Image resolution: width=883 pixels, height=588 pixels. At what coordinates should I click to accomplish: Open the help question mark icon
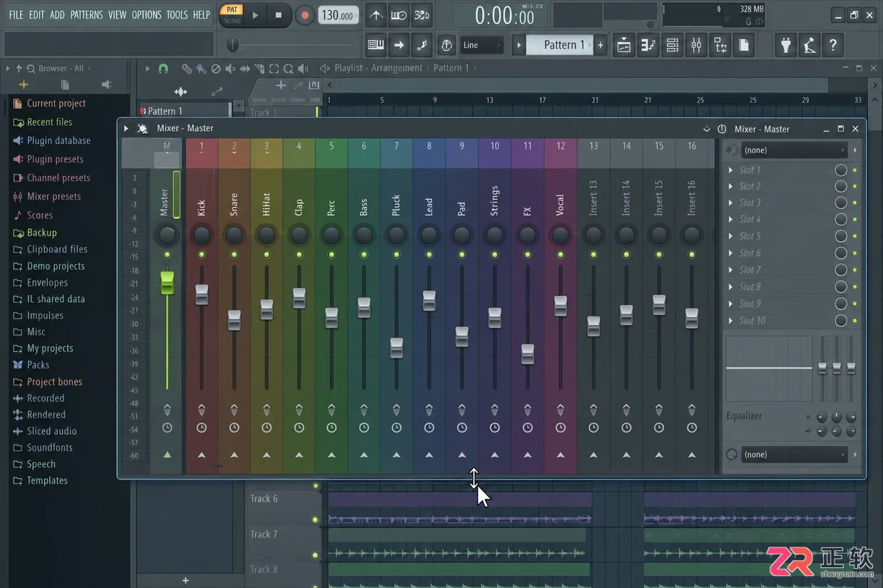(833, 45)
